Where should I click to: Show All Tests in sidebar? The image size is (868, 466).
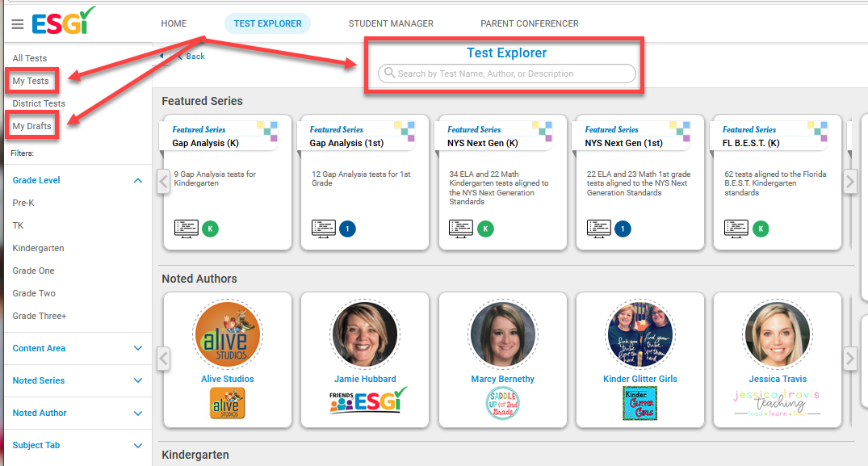point(30,58)
